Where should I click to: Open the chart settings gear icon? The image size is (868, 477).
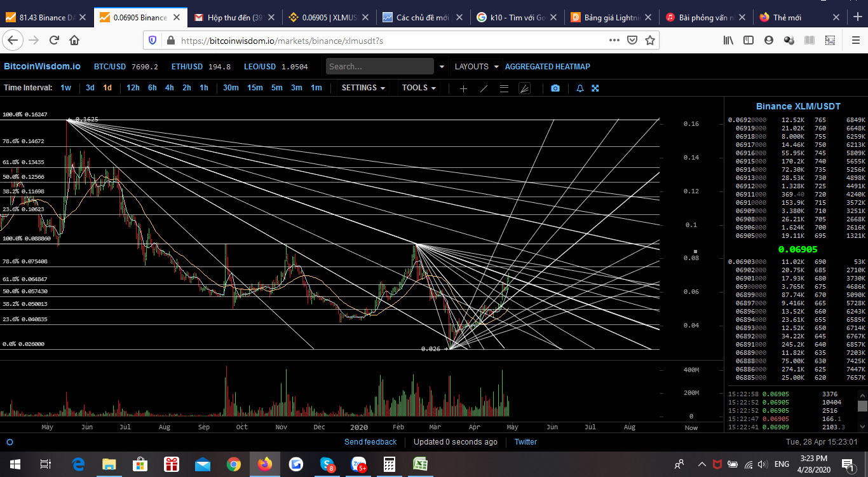pos(10,442)
